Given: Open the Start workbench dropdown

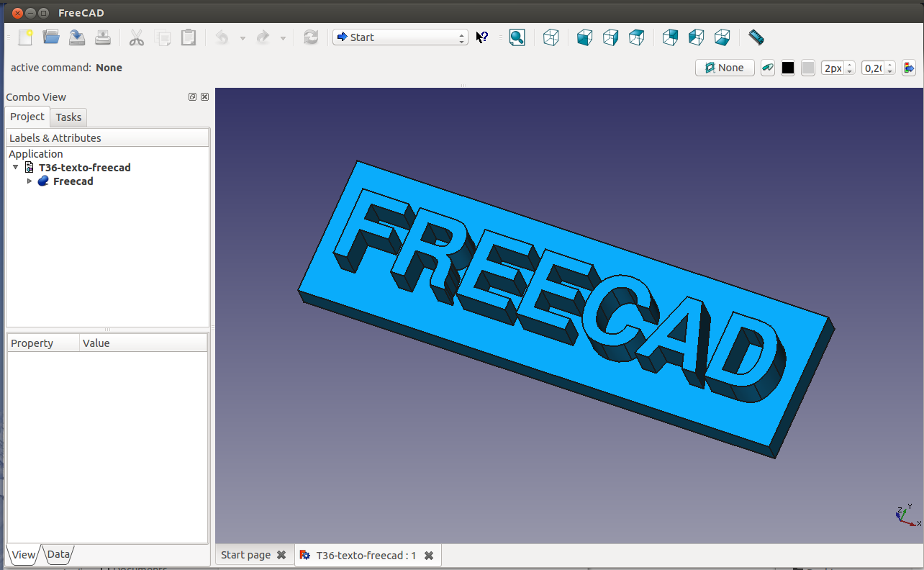Looking at the screenshot, I should tap(400, 37).
